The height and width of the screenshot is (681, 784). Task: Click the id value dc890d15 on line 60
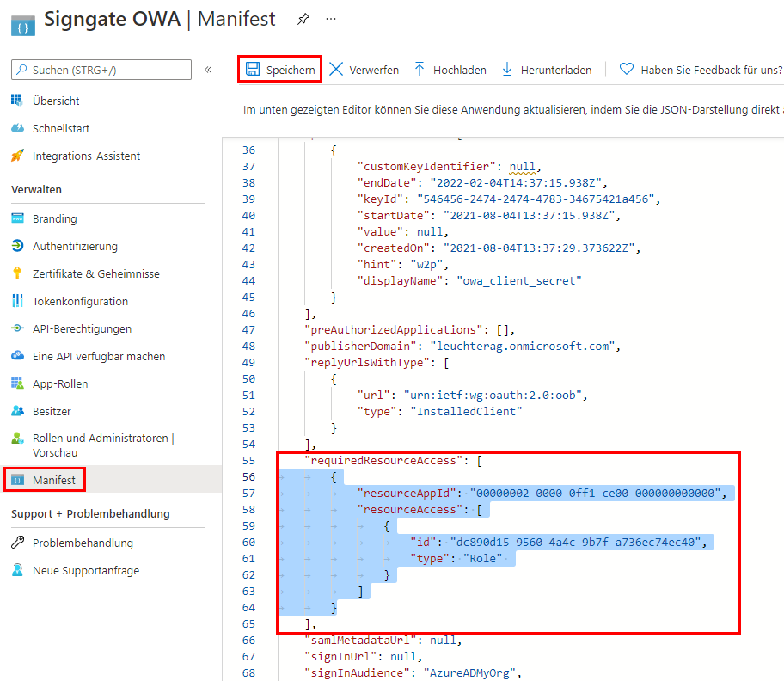575,542
